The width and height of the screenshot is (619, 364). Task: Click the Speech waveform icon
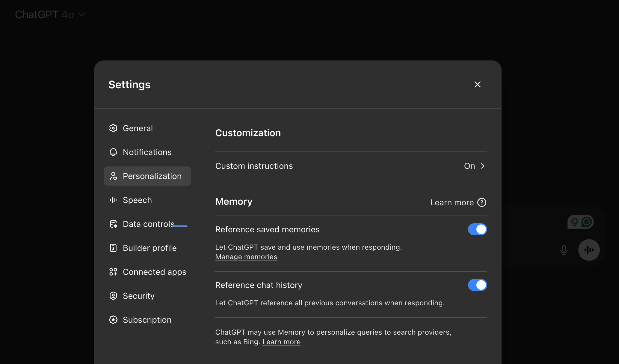[113, 200]
